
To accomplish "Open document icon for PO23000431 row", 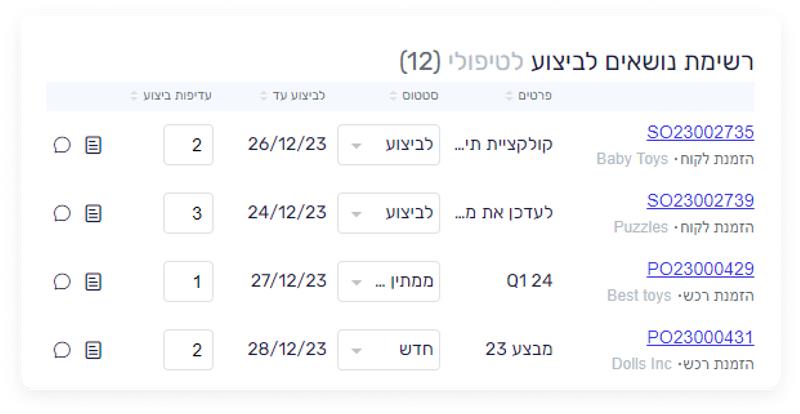I will coord(93,350).
